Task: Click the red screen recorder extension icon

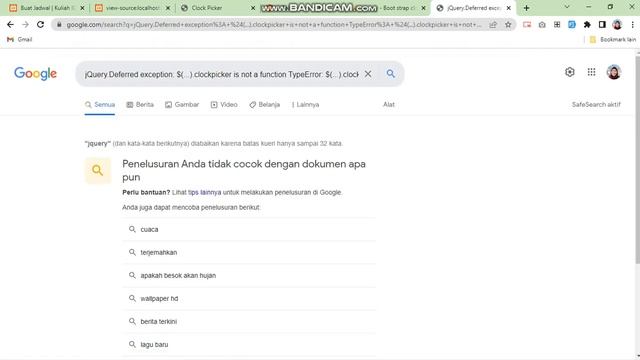Action: (527, 24)
